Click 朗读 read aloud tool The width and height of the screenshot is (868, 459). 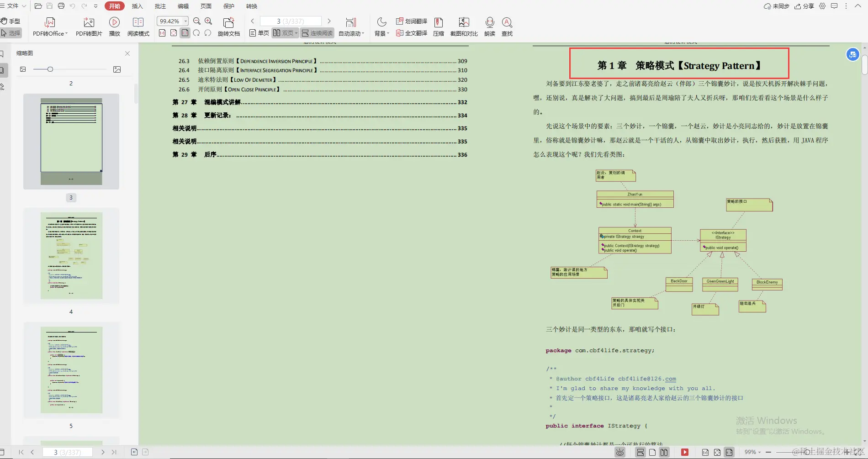(x=490, y=26)
